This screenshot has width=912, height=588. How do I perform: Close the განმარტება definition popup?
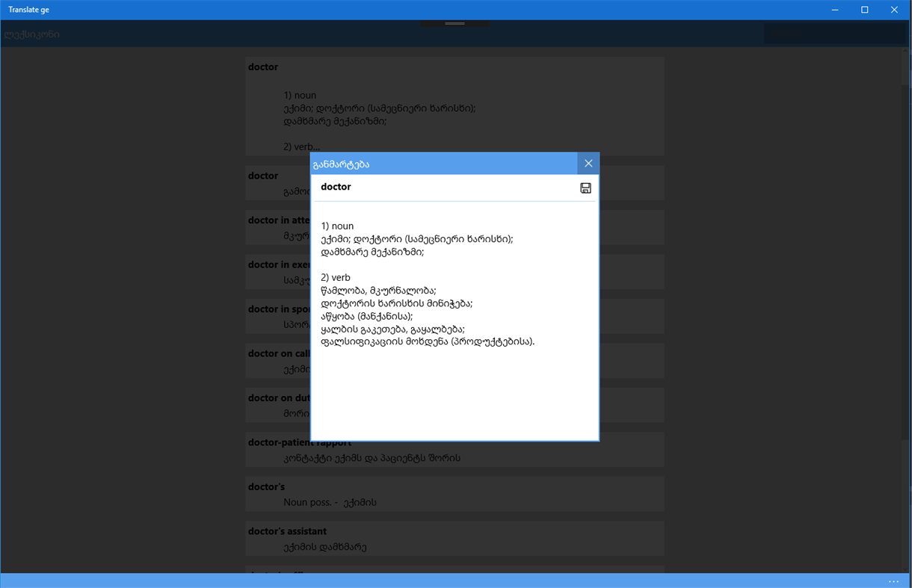pos(588,163)
